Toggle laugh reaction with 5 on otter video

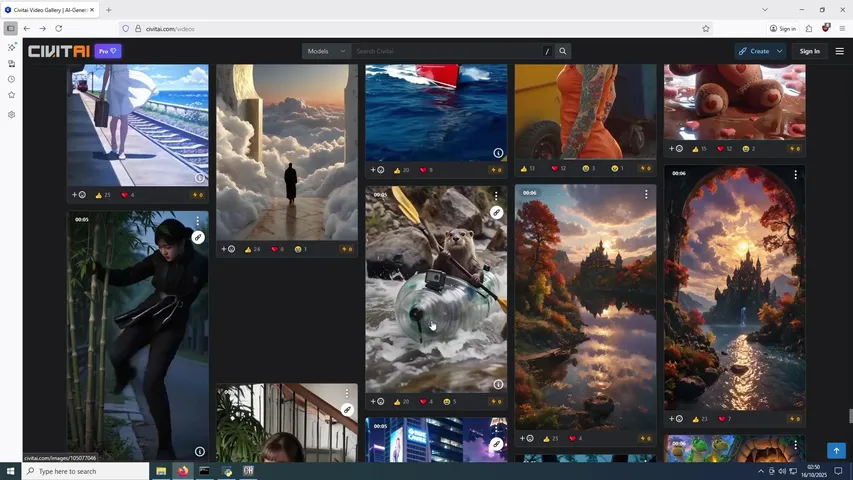click(450, 402)
